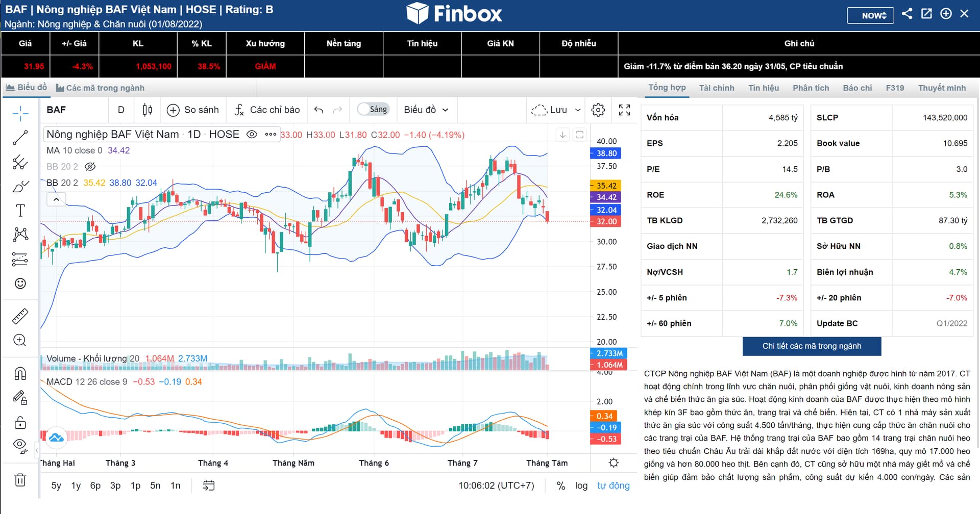Open the D timeframe interval selector
The image size is (980, 514).
pos(121,110)
